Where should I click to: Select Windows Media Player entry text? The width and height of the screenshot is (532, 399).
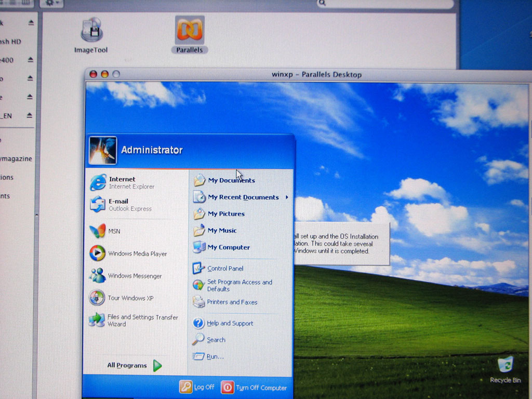137,254
